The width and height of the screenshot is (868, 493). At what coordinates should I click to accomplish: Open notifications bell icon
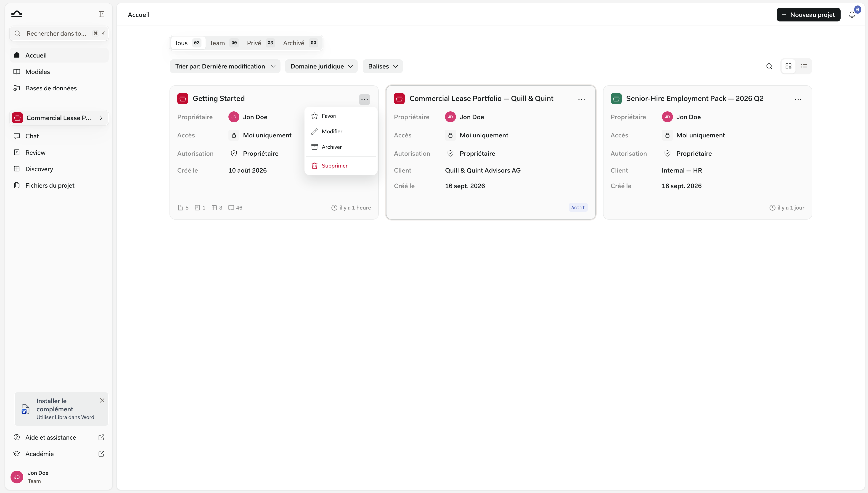pyautogui.click(x=852, y=15)
